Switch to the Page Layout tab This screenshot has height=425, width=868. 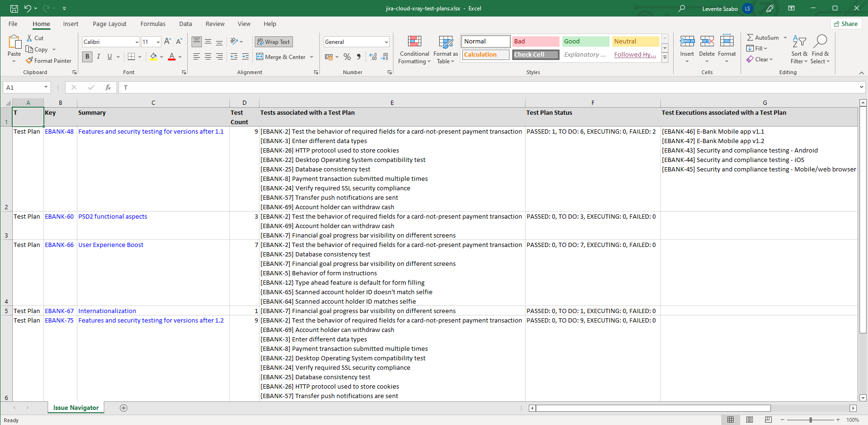(109, 24)
